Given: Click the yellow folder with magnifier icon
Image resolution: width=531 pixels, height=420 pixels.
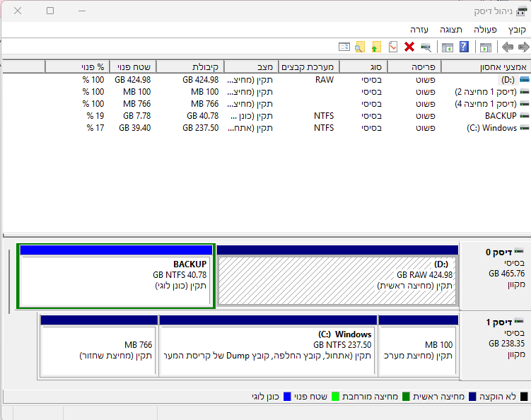Looking at the screenshot, I should (360, 47).
